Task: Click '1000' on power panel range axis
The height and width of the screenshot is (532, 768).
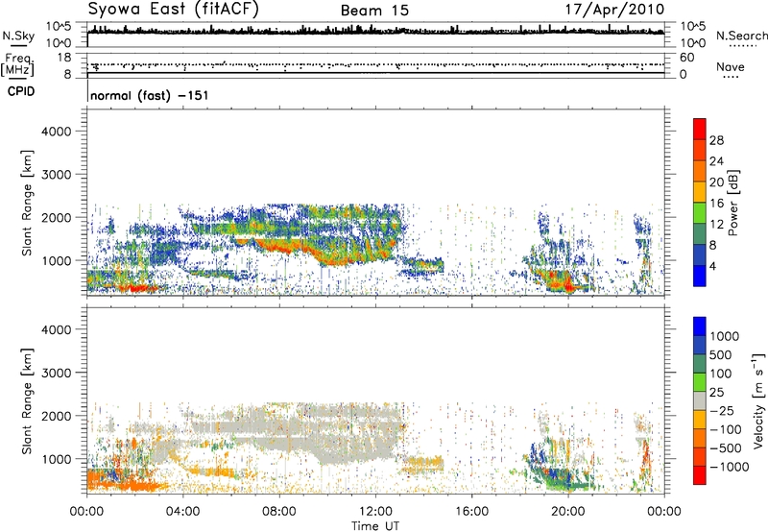Action: click(56, 260)
